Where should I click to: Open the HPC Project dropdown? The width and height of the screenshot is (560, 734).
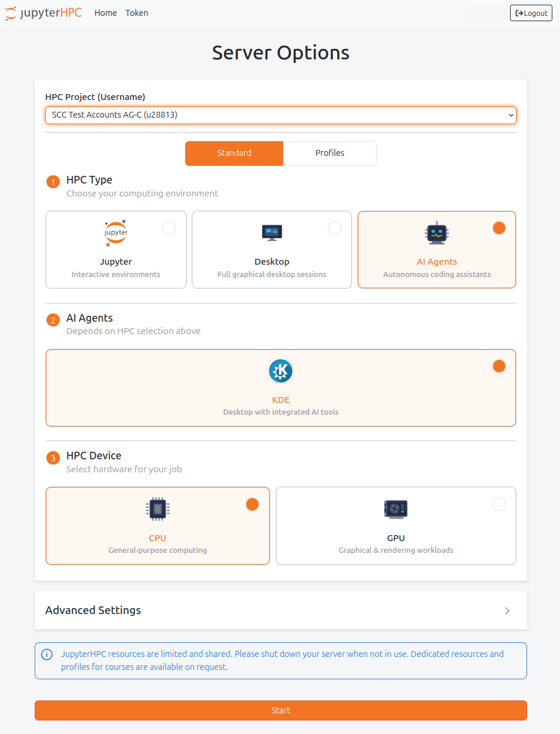tap(281, 115)
